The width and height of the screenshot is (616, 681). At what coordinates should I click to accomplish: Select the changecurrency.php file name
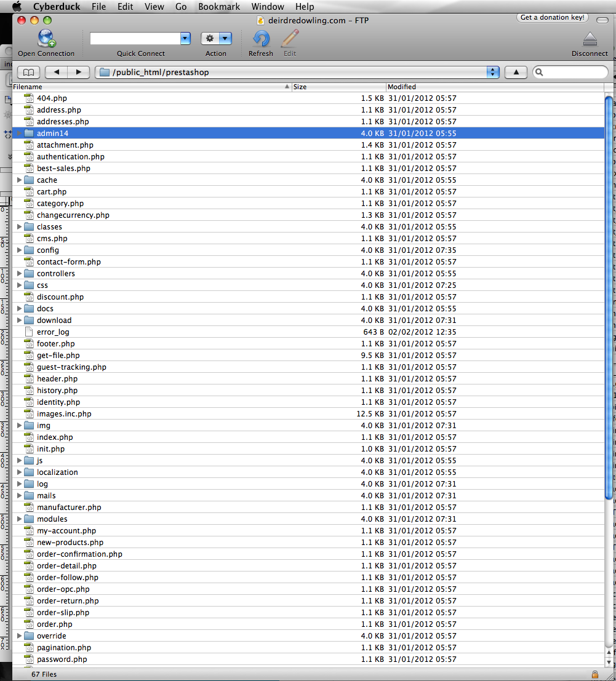coord(73,215)
